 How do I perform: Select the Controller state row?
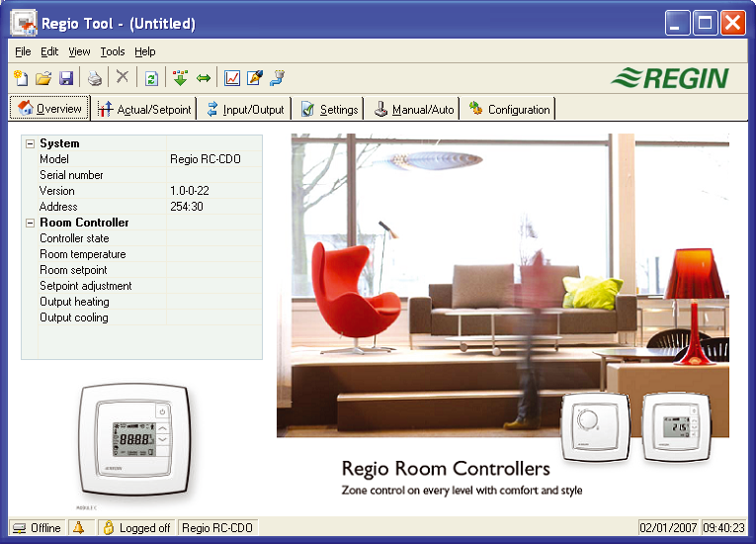click(150, 238)
